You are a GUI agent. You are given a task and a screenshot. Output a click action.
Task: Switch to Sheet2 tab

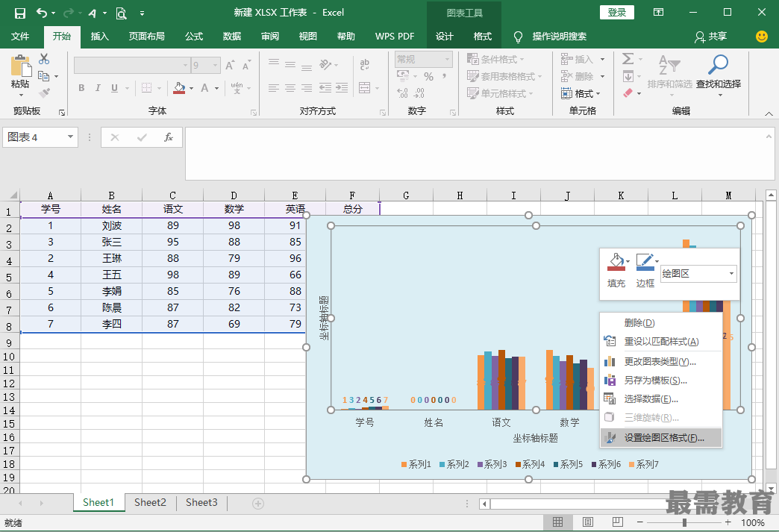coord(150,503)
